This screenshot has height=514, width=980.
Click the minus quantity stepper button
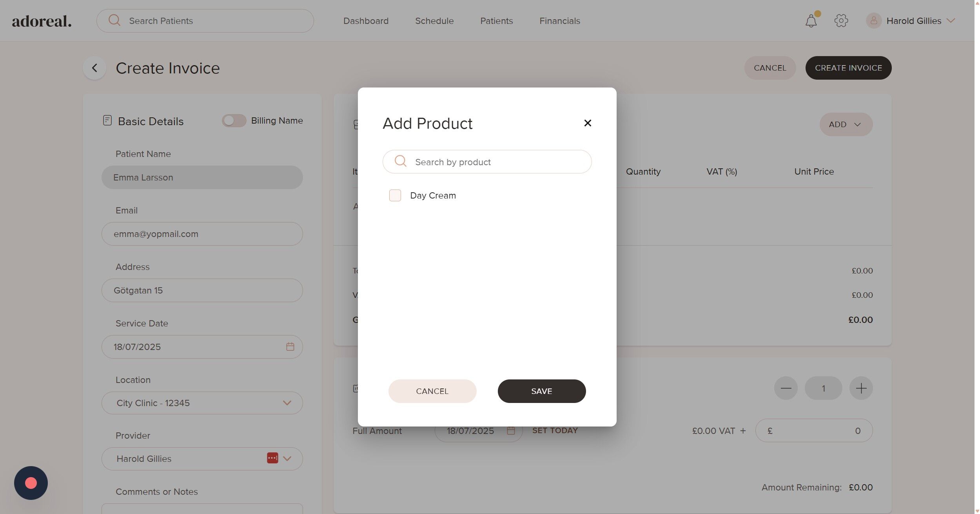[x=786, y=388]
